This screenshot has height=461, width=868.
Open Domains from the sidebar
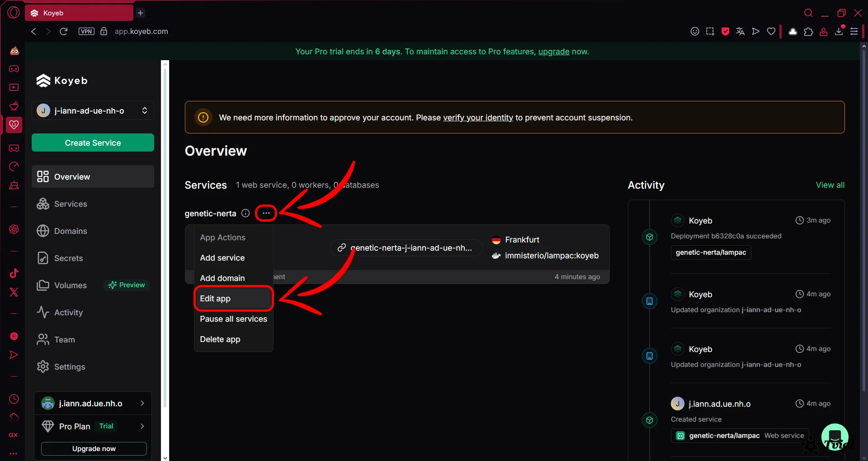93,231
